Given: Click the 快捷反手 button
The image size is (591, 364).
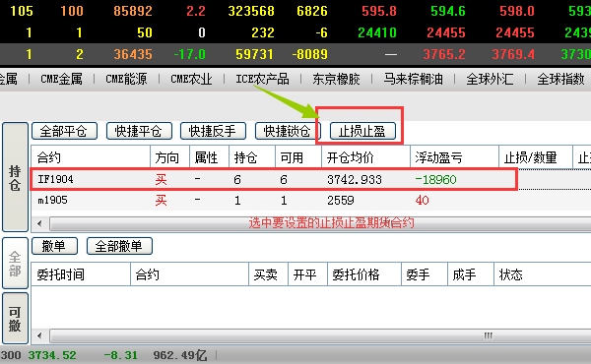Looking at the screenshot, I should [x=213, y=131].
